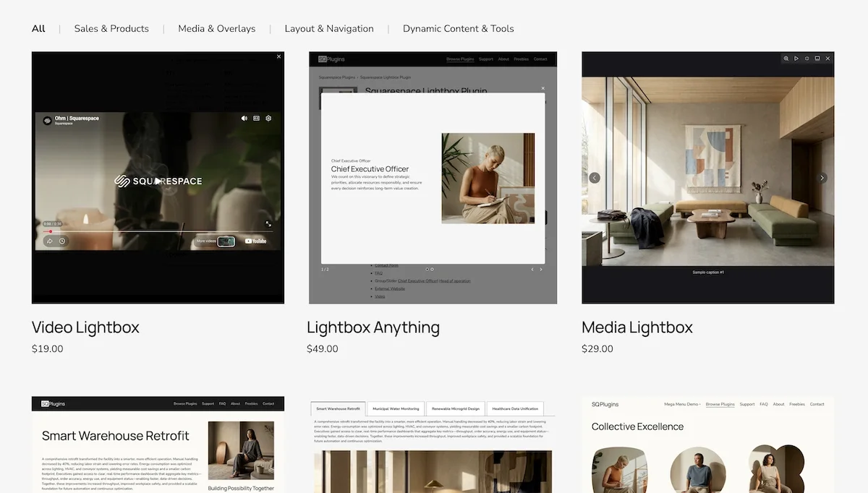The height and width of the screenshot is (493, 868).
Task: Click External Website link in Lightbox Anything preview
Action: coord(390,288)
